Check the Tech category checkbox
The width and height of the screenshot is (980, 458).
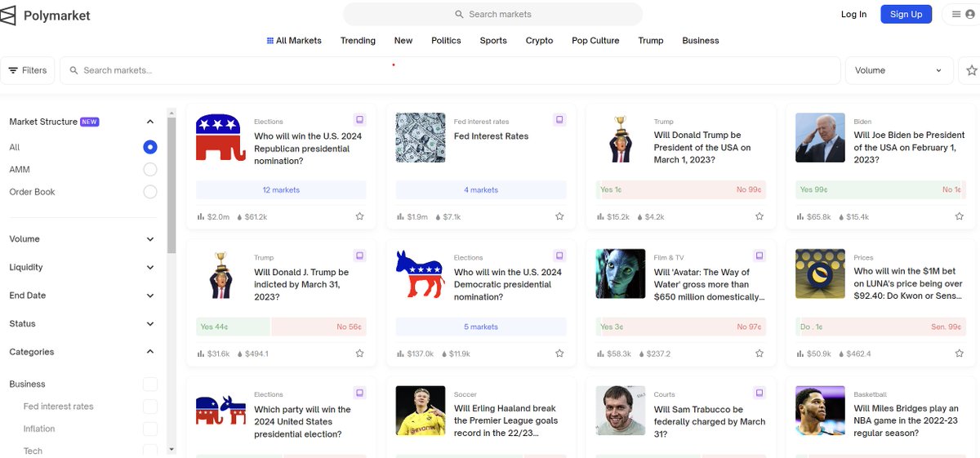click(149, 451)
